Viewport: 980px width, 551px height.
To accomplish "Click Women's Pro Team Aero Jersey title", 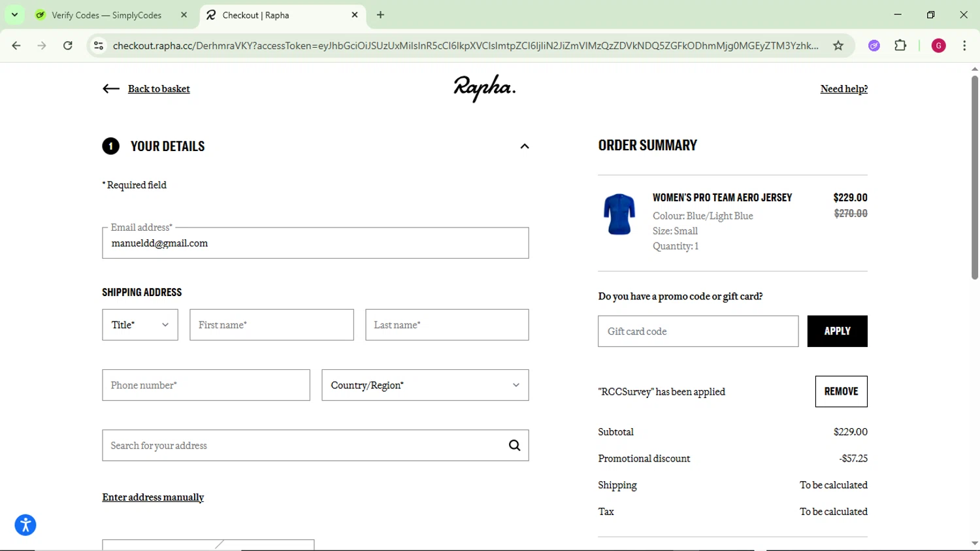I will (x=722, y=197).
